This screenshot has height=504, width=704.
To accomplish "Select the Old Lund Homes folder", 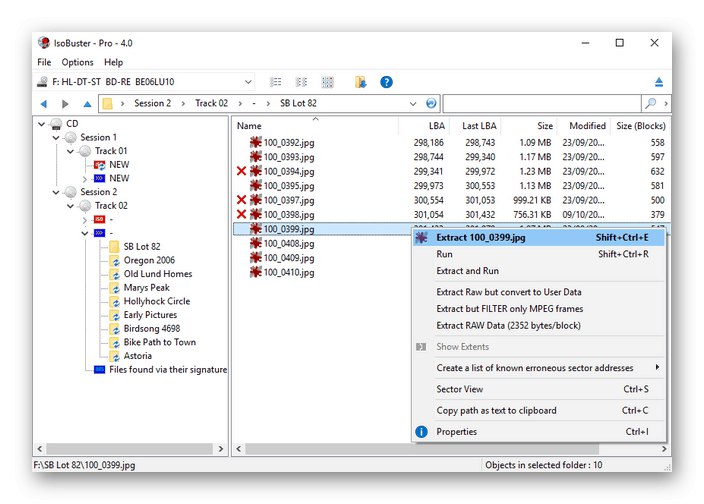I will pyautogui.click(x=158, y=274).
